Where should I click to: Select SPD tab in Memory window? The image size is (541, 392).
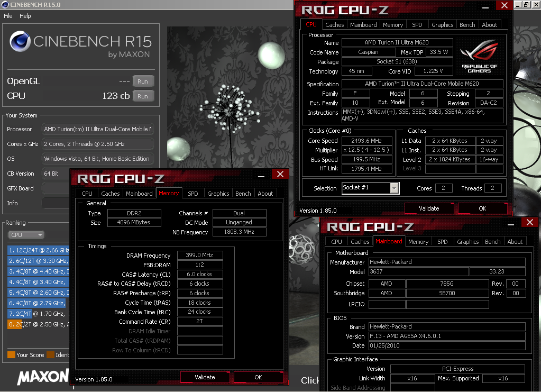pyautogui.click(x=193, y=194)
